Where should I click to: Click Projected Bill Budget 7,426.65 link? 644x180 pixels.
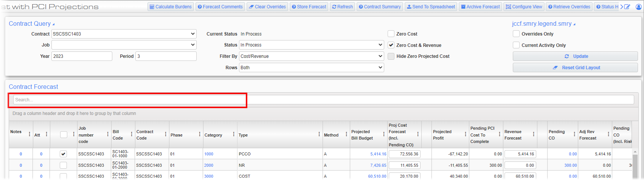point(378,165)
